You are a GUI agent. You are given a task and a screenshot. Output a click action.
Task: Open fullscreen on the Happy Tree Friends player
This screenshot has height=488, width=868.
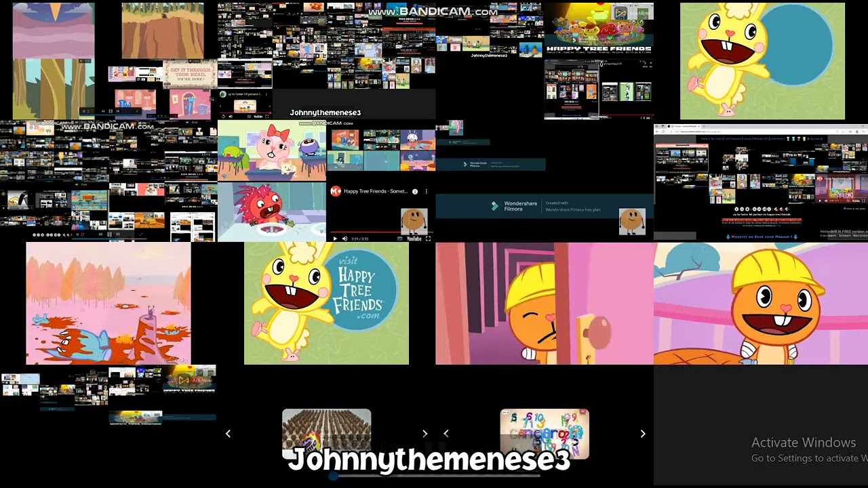tap(428, 239)
